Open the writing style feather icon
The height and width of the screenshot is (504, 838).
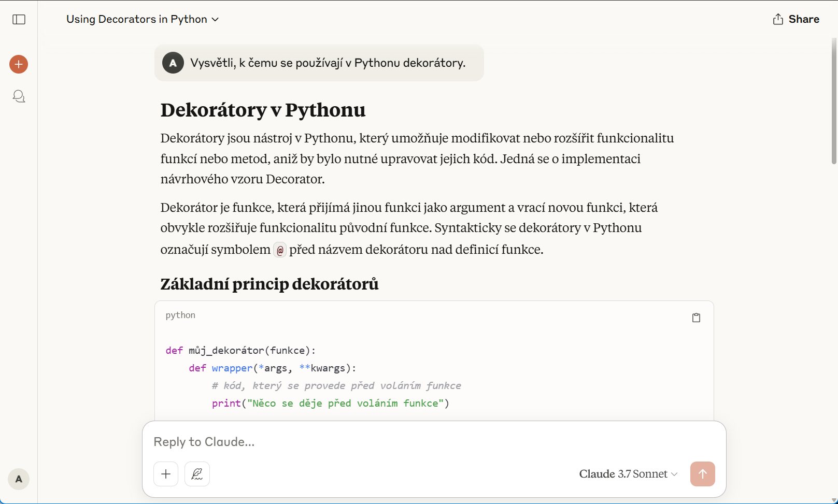197,474
